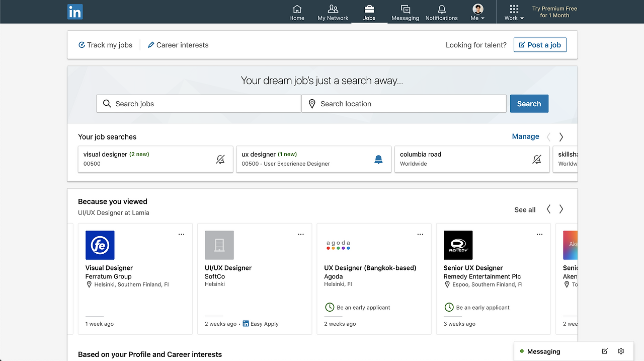Open My Network from the navigation bar
The image size is (644, 361).
pos(333,12)
